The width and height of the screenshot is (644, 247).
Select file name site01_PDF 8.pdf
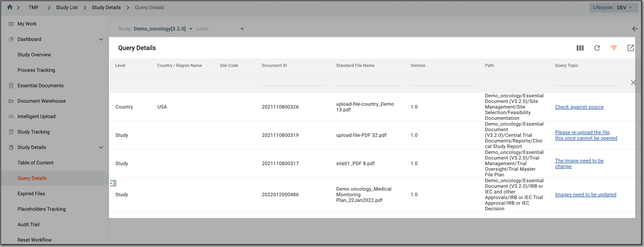[x=355, y=164]
